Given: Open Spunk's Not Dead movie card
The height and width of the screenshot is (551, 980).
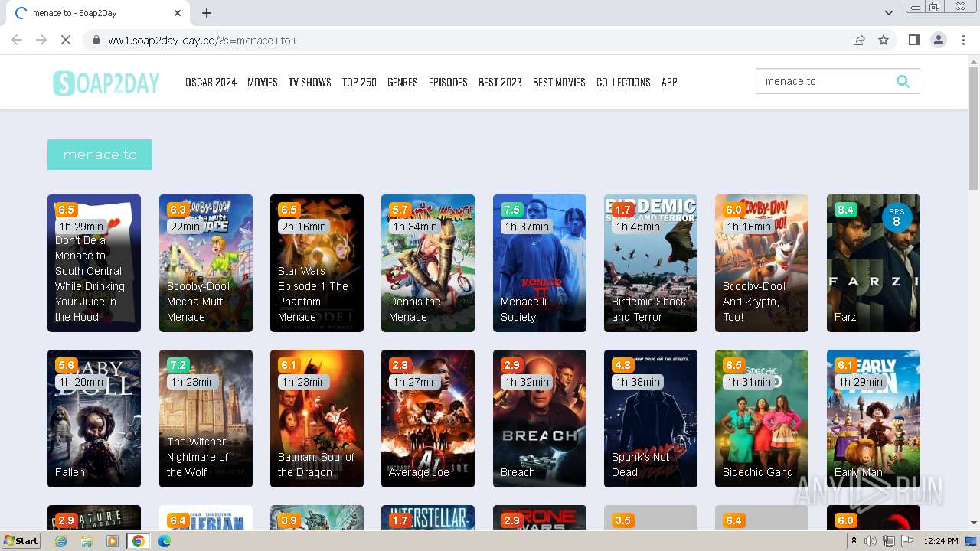Looking at the screenshot, I should [651, 419].
